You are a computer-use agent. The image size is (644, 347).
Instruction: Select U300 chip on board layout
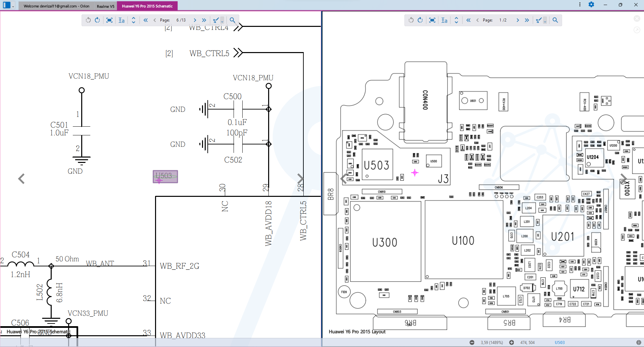coord(385,242)
